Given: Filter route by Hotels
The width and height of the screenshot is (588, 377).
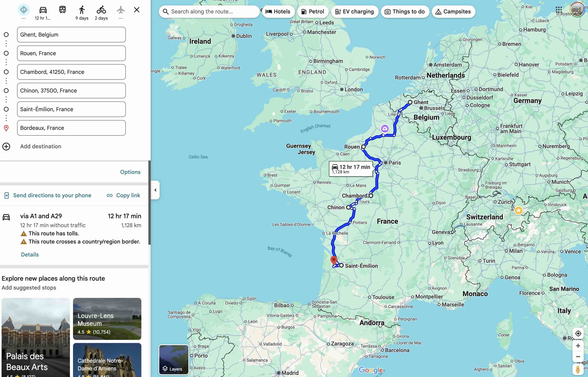Looking at the screenshot, I should (278, 11).
